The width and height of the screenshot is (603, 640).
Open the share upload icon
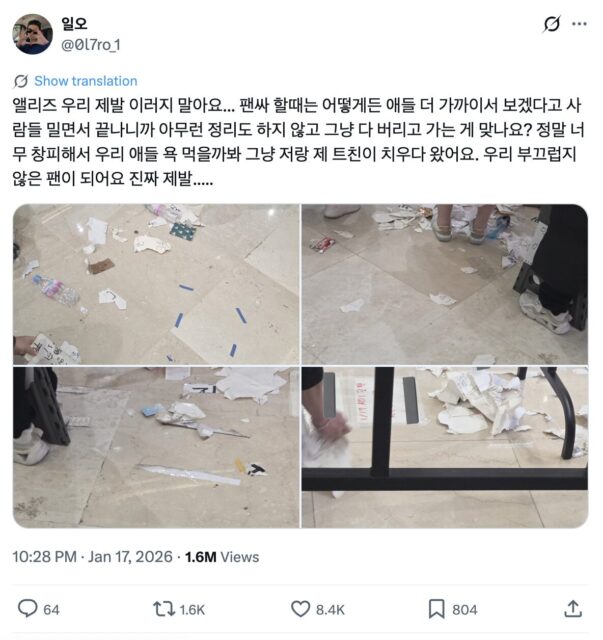tap(573, 609)
